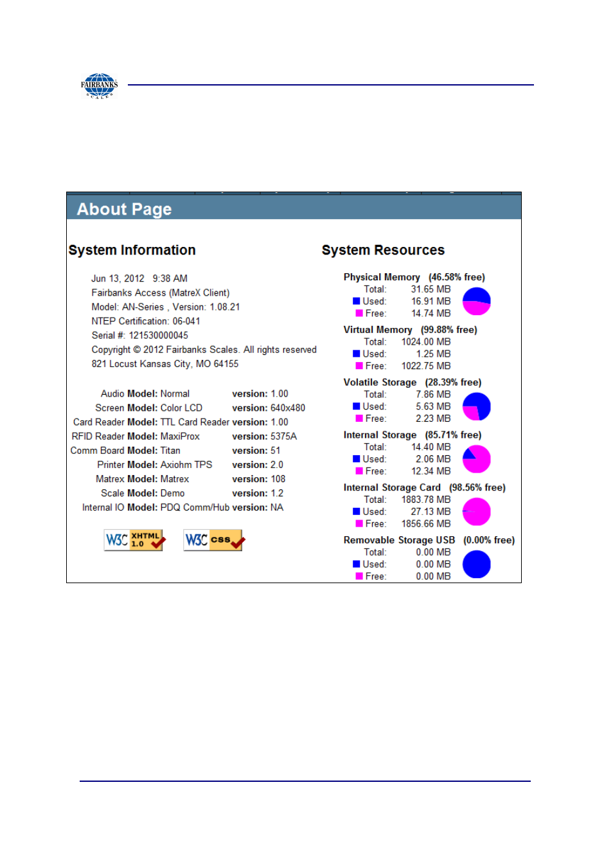Click the magenta Free swatch under Internal Storage Card

359,524
